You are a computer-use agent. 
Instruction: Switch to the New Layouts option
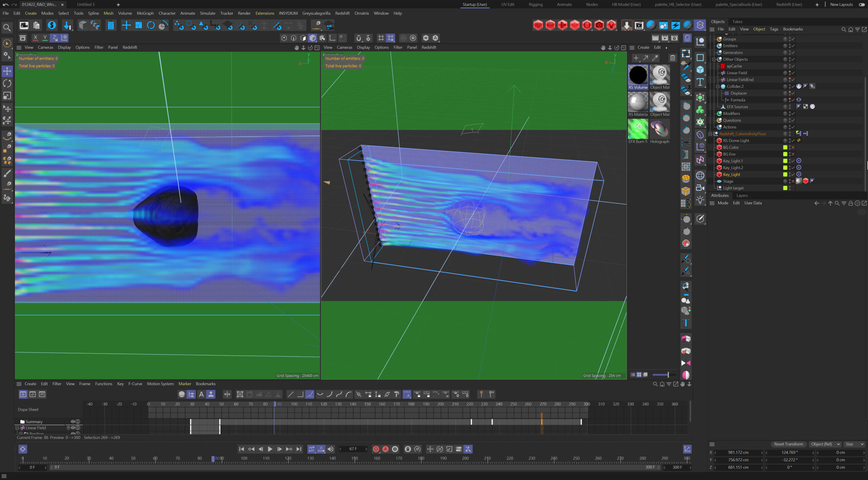click(x=841, y=4)
